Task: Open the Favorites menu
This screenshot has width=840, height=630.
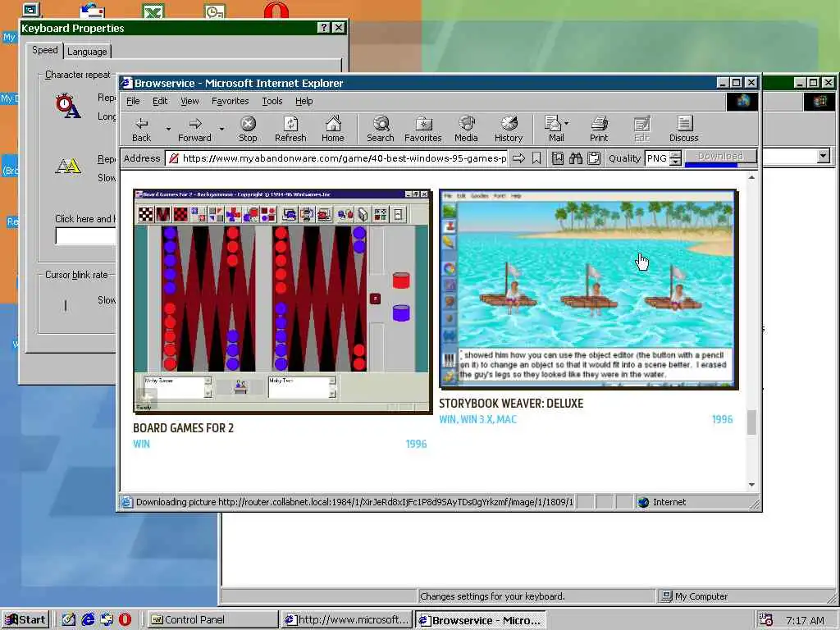Action: point(230,101)
